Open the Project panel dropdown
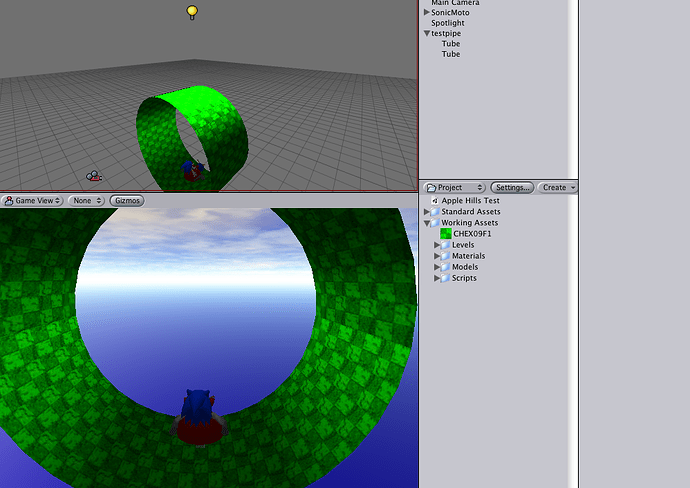This screenshot has height=488, width=690. (x=455, y=187)
